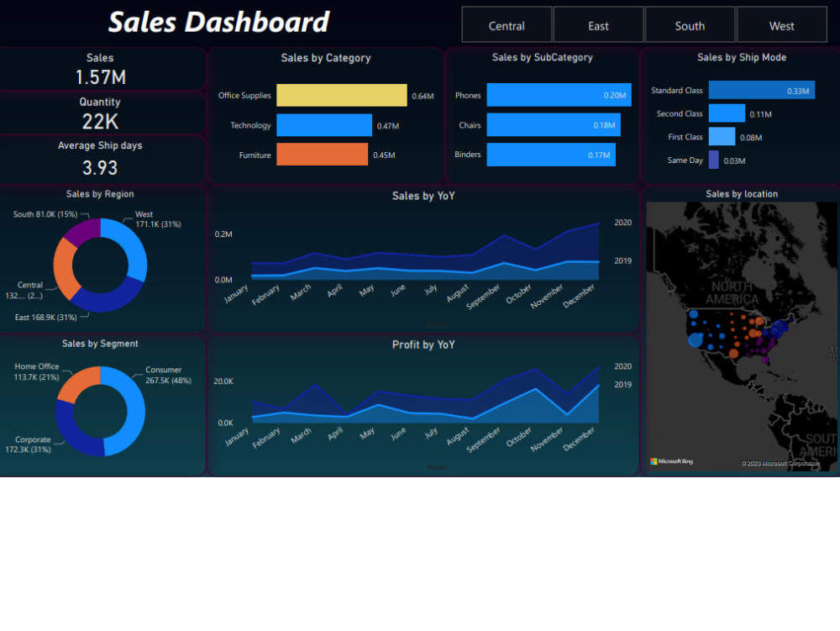The width and height of the screenshot is (840, 631).
Task: Click the Sales 1.57M KPI card
Action: (x=100, y=67)
